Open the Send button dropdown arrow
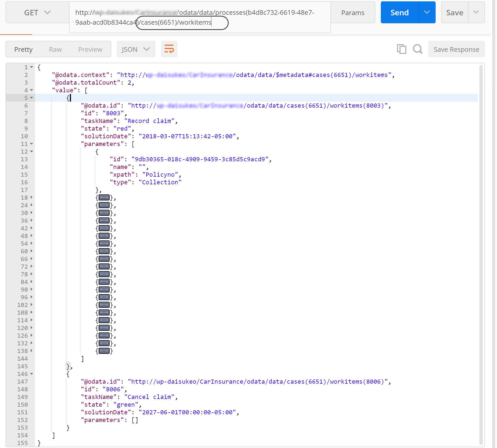 pos(427,12)
